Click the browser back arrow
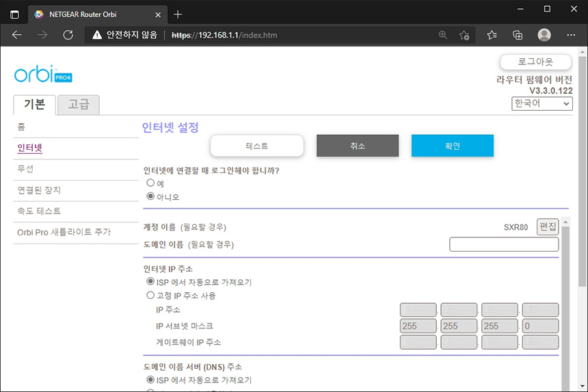The image size is (588, 392). 17,35
